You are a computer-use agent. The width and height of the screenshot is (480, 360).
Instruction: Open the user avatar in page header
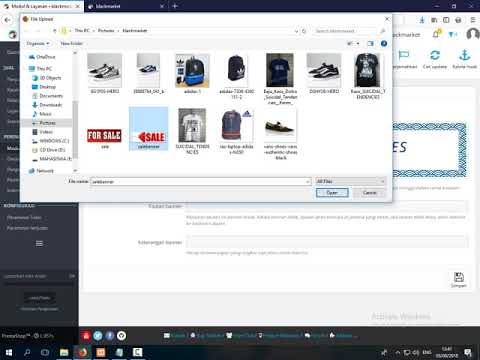[x=473, y=34]
